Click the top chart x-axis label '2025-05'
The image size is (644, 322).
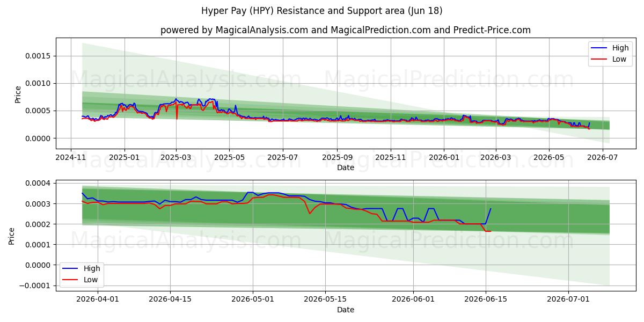229,158
